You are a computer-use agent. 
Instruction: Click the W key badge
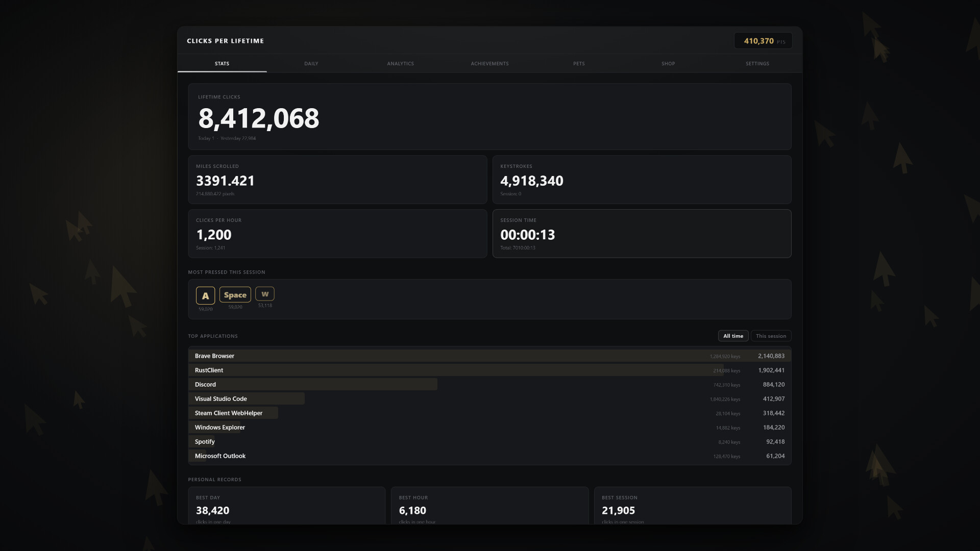coord(265,294)
